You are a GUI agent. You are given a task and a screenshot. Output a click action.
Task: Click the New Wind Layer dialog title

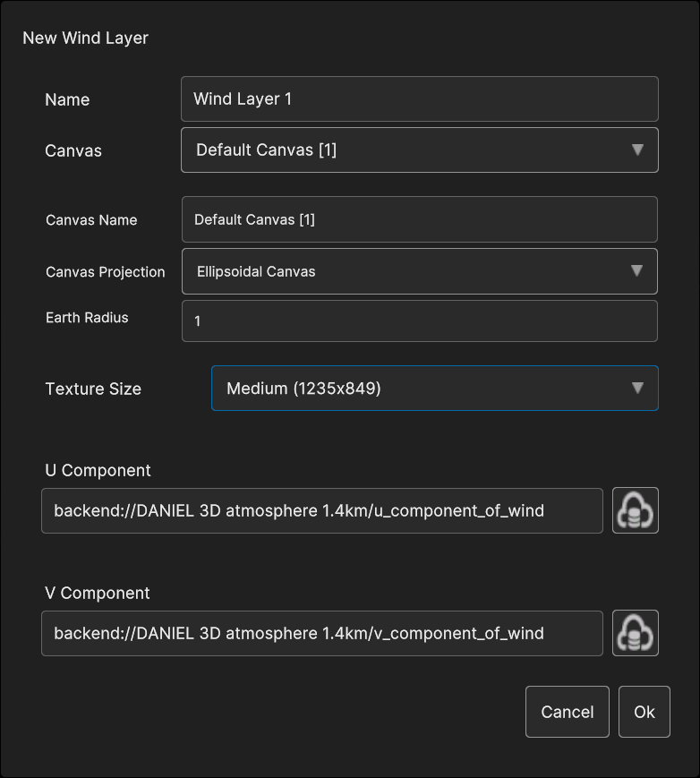(85, 38)
